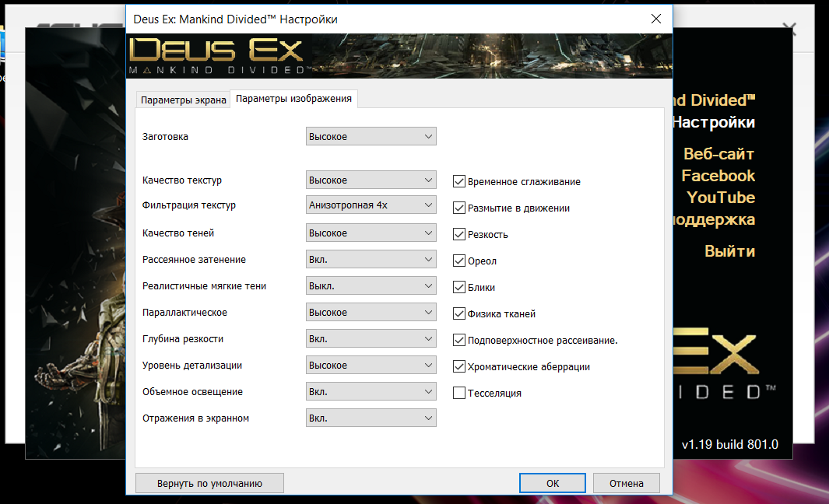Open the YouTube link in the launcher
Image resolution: width=829 pixels, height=504 pixels.
click(721, 197)
